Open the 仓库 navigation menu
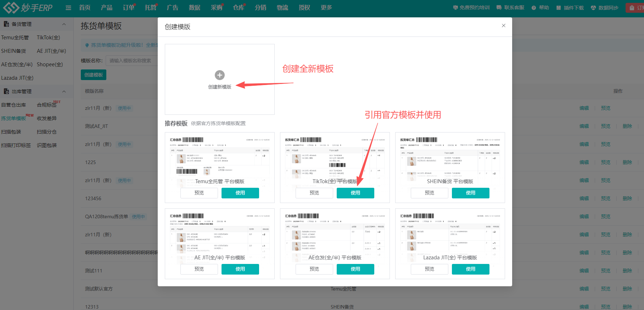 click(x=239, y=7)
